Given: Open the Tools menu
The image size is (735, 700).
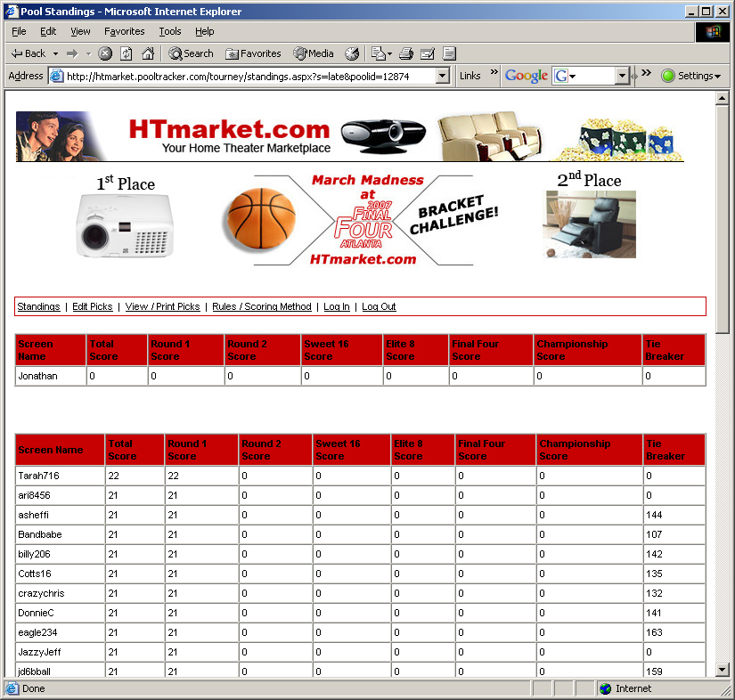Looking at the screenshot, I should click(x=169, y=31).
